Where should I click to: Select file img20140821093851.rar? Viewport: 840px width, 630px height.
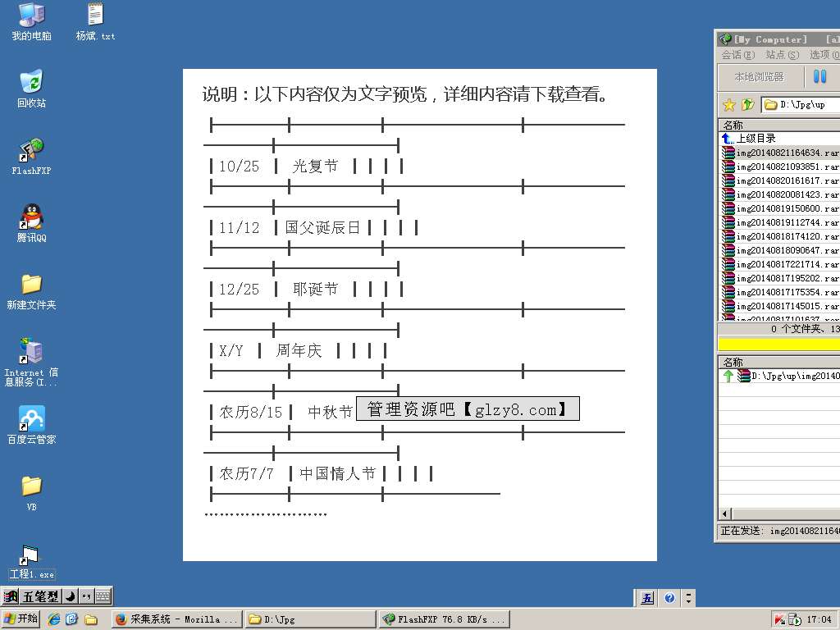[780, 167]
